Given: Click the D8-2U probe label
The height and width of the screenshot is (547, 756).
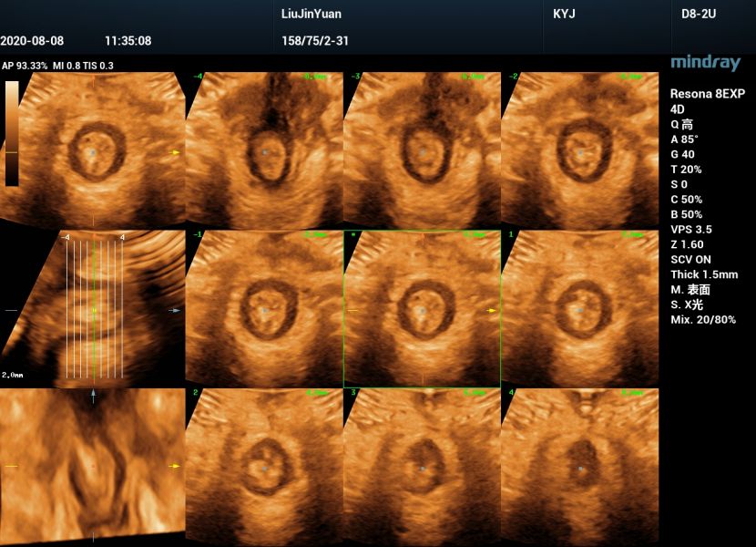Looking at the screenshot, I should pos(697,15).
